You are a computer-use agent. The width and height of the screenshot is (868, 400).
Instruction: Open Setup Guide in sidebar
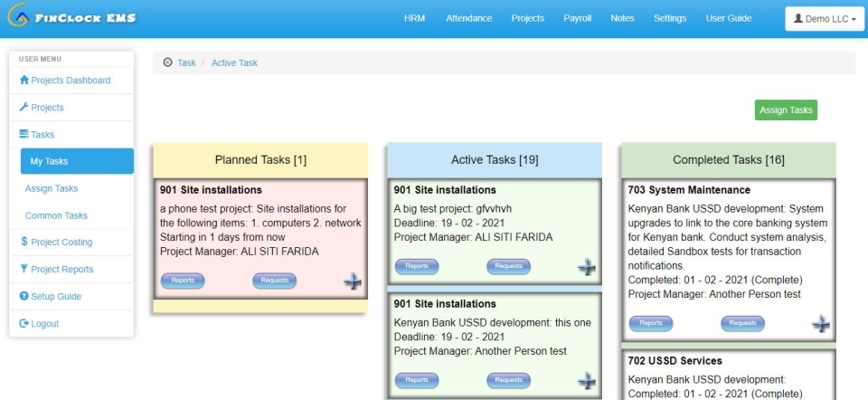point(71,297)
